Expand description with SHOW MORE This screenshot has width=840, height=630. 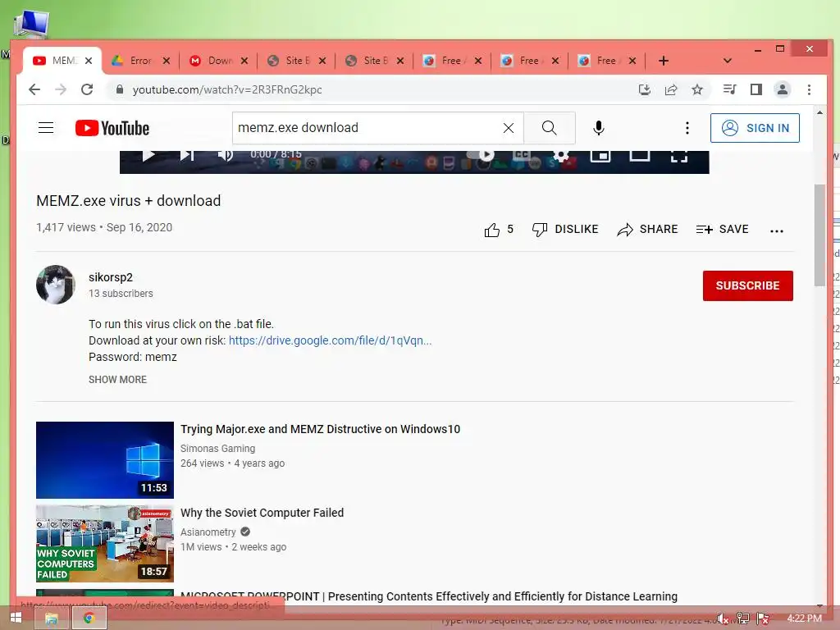pos(117,379)
